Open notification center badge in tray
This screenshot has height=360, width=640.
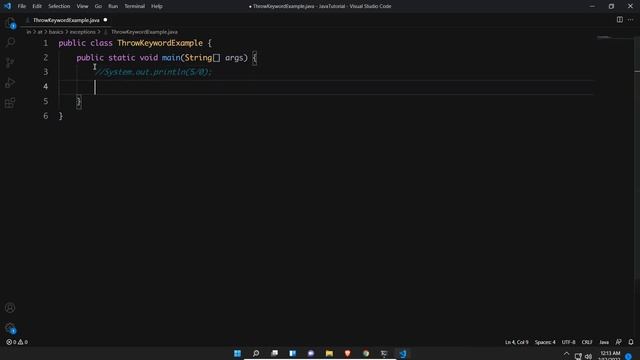coord(629,356)
